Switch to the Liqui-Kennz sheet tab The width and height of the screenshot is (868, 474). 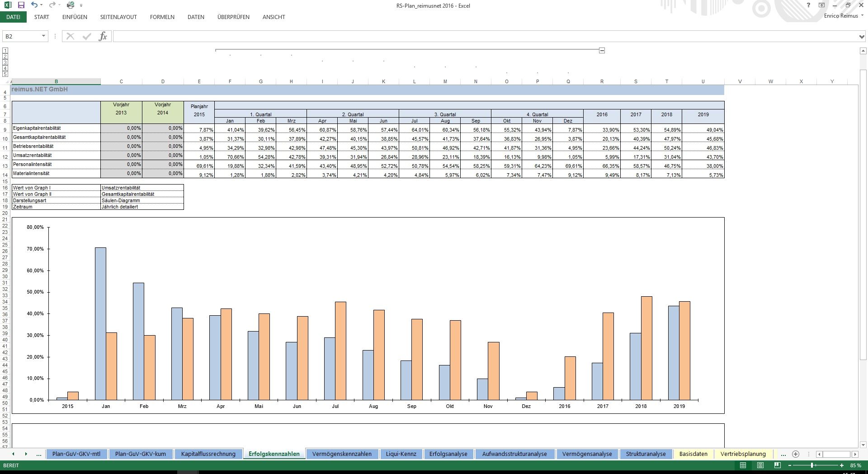coord(401,454)
